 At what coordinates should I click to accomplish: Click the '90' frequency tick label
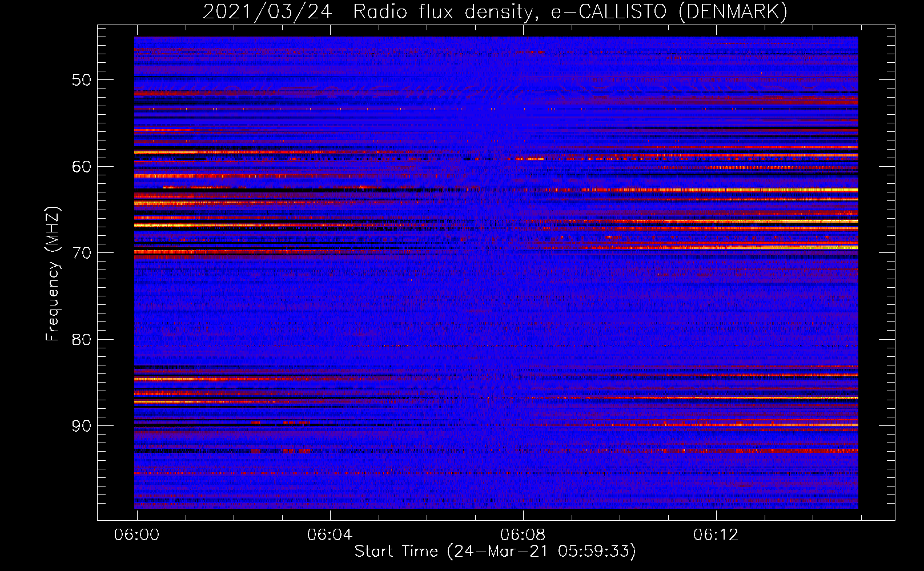(82, 426)
